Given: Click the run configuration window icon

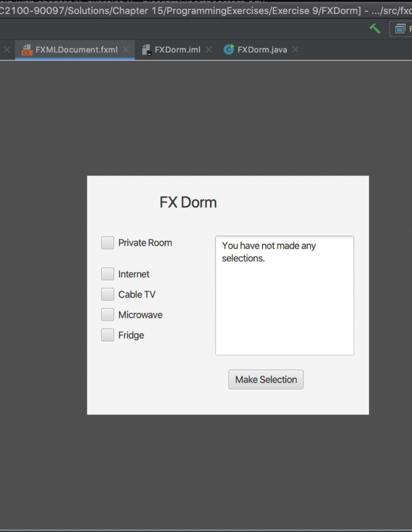Looking at the screenshot, I should tap(400, 29).
